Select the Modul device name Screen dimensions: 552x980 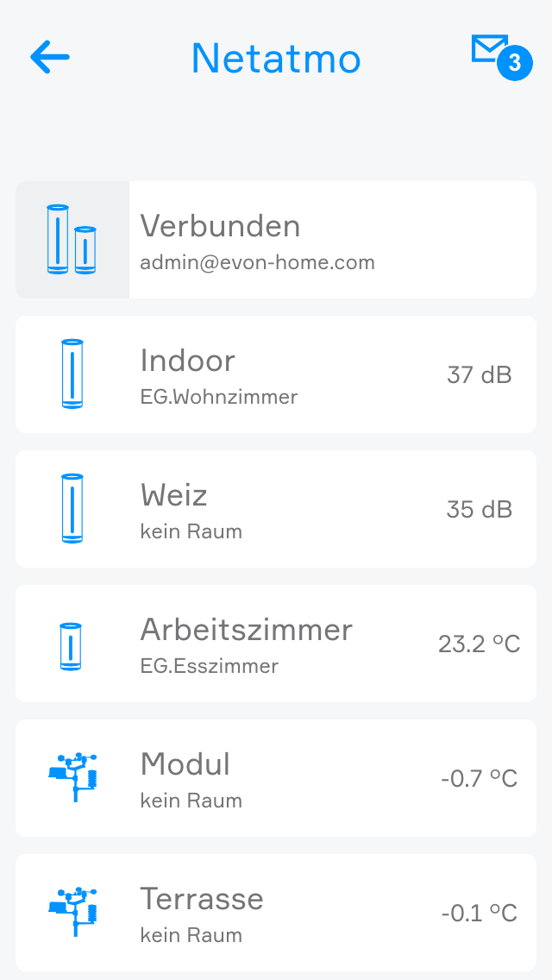(x=185, y=764)
